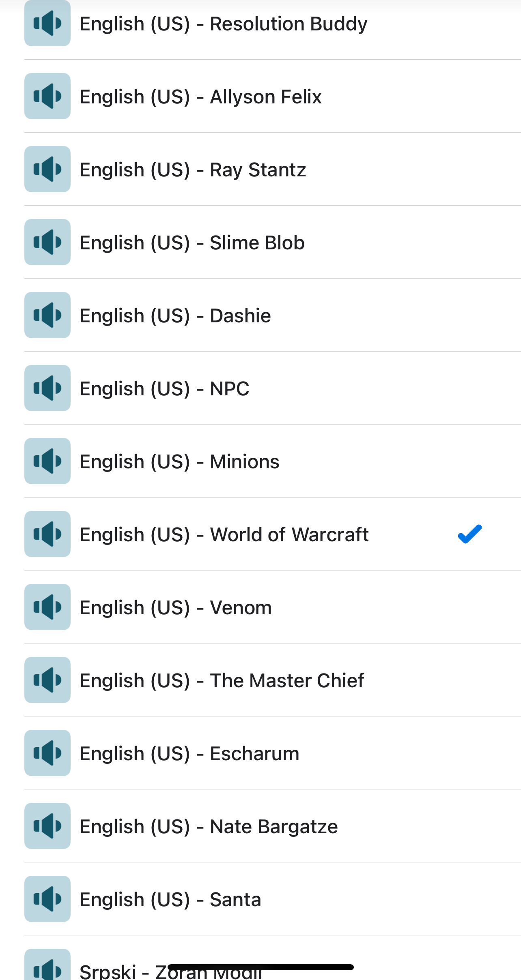Play the Venom voice preview icon
Viewport: 521px width, 980px height.
pos(47,607)
